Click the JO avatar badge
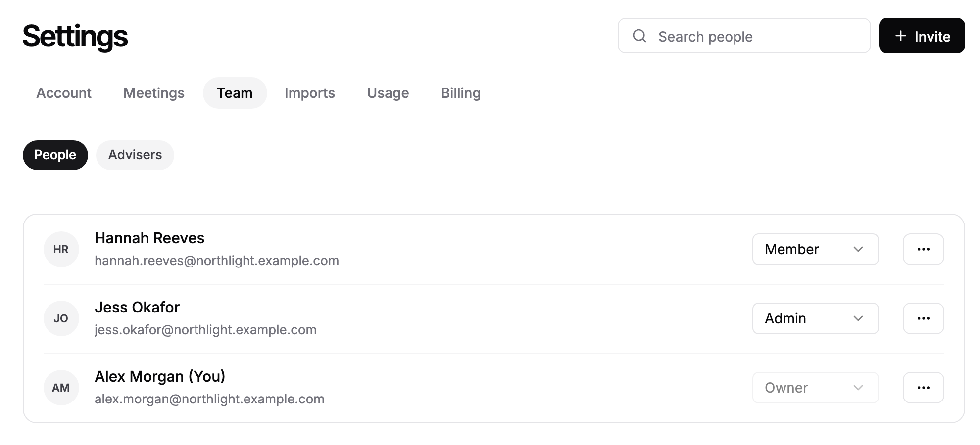The width and height of the screenshot is (980, 445). coord(61,318)
